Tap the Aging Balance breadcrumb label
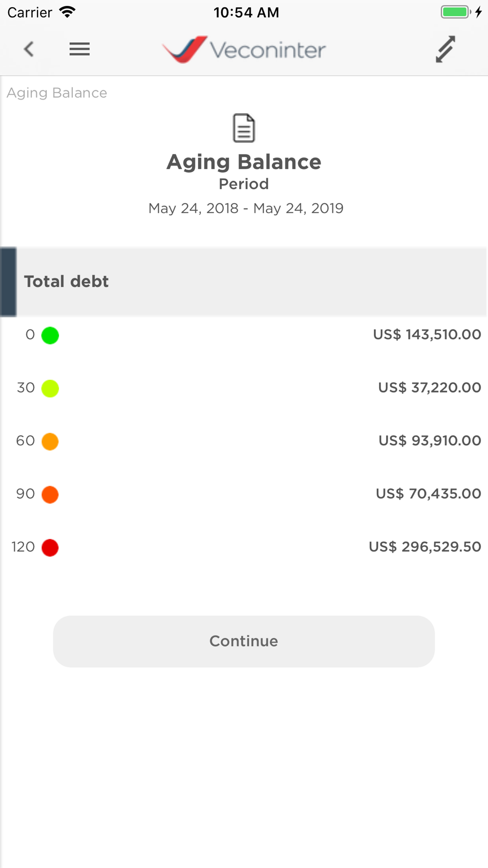488x868 pixels. pyautogui.click(x=57, y=93)
